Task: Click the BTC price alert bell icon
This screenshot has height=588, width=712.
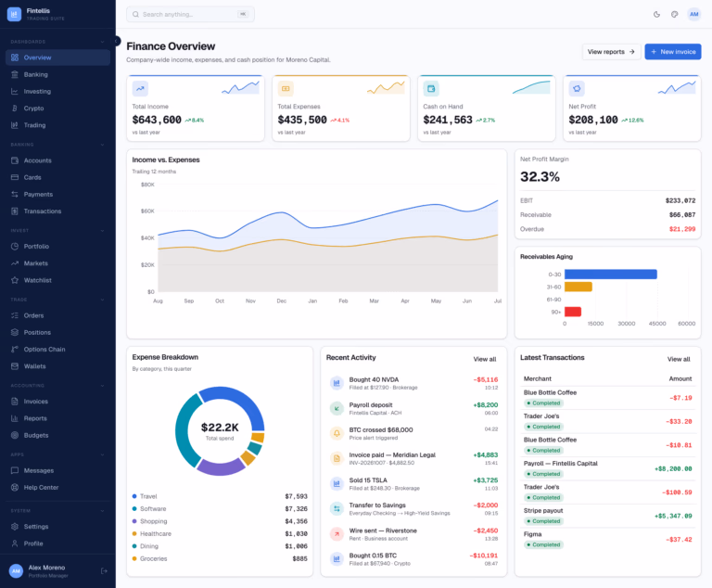Action: pos(337,433)
